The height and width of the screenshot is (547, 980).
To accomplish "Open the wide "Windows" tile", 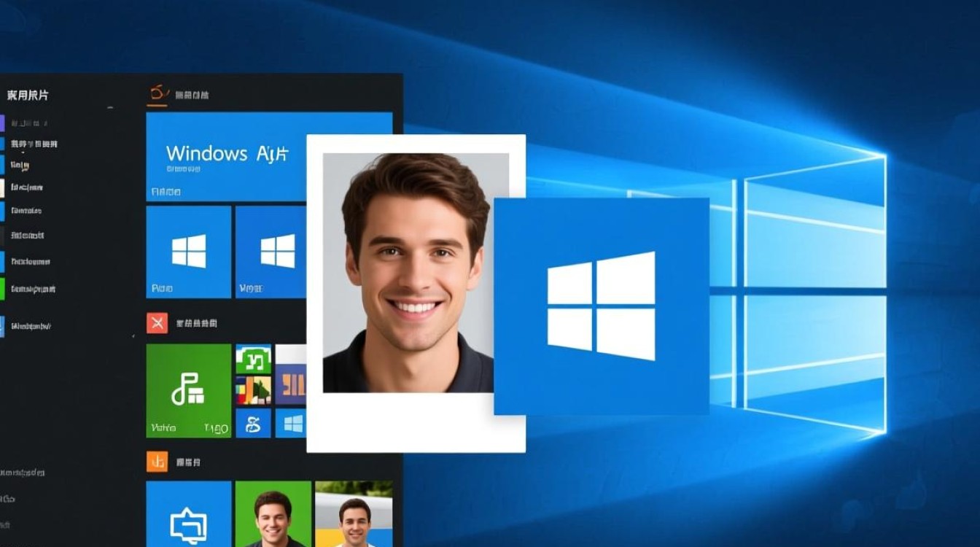I will pyautogui.click(x=226, y=156).
